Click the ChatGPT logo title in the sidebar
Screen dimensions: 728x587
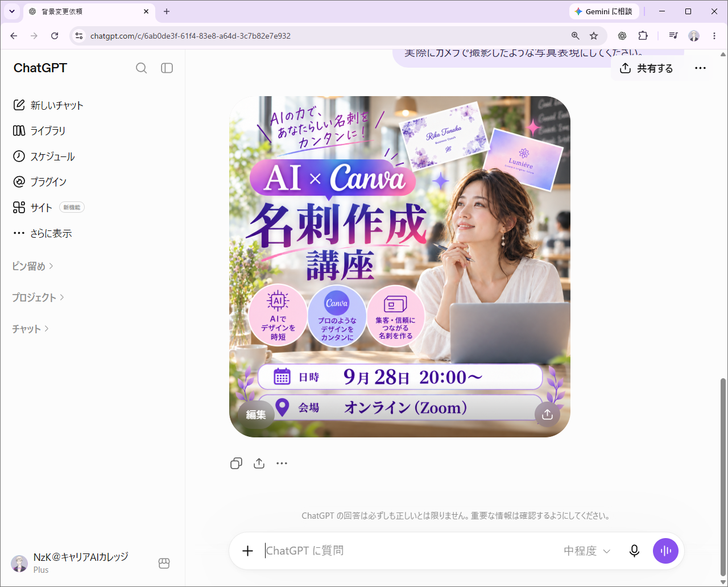(40, 68)
